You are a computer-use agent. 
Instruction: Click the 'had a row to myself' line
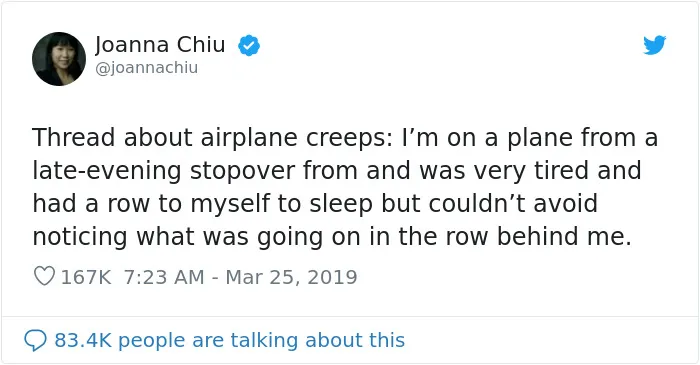315,203
